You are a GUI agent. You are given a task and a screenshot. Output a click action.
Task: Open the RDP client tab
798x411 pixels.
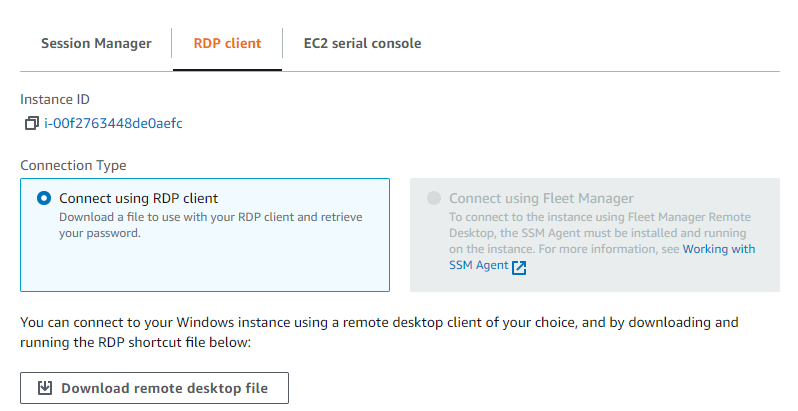(227, 44)
